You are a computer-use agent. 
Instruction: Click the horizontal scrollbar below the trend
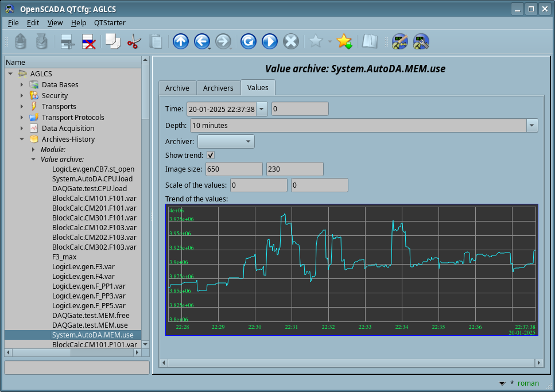coord(350,363)
